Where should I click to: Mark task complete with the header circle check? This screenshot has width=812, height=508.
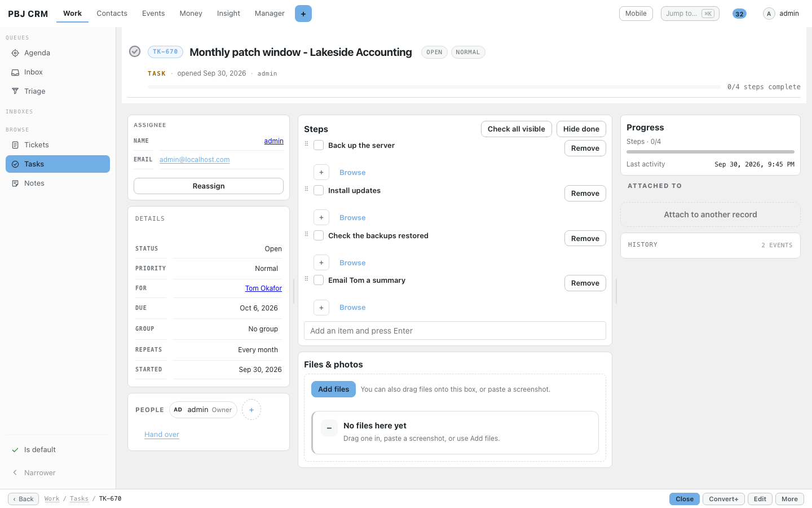(135, 51)
